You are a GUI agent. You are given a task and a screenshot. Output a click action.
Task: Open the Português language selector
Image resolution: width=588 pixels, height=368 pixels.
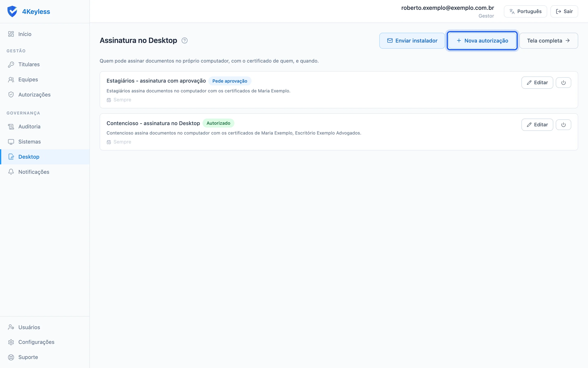click(525, 11)
